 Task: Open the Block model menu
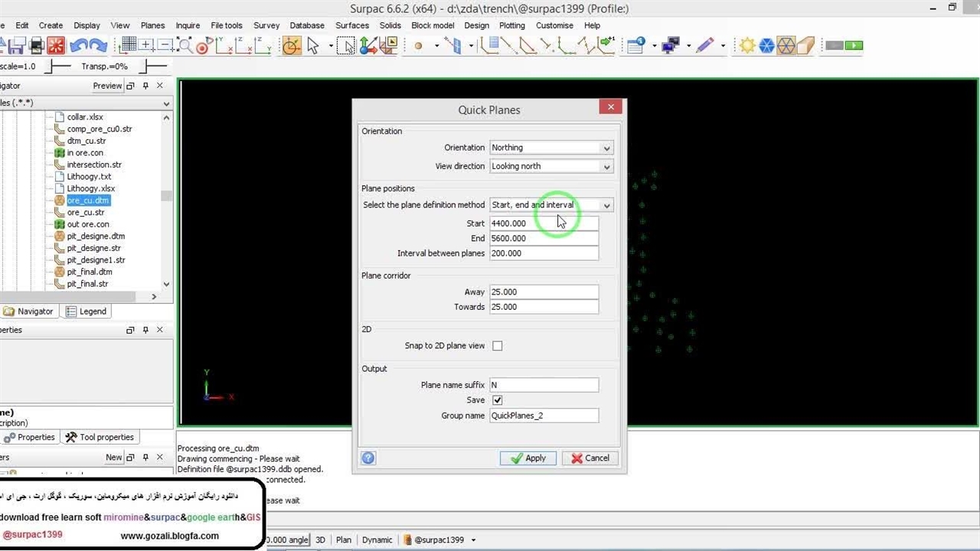click(x=433, y=25)
